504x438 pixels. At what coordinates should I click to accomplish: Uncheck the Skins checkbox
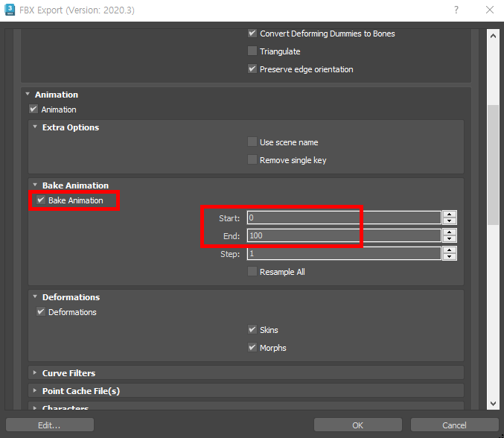click(x=252, y=330)
